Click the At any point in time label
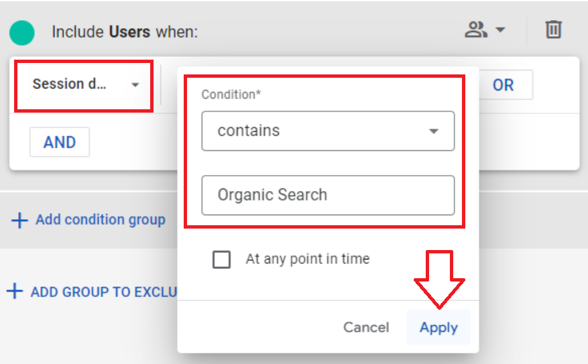This screenshot has width=588, height=364. [308, 259]
